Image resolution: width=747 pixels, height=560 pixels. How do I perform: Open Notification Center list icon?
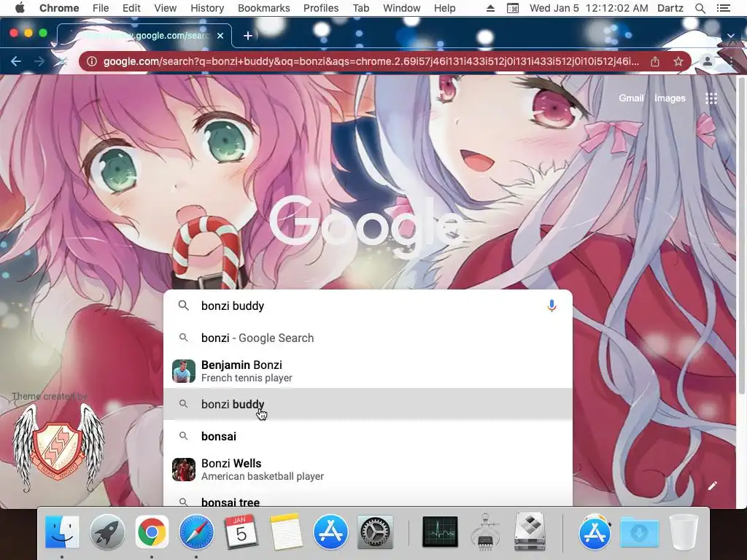[x=723, y=8]
